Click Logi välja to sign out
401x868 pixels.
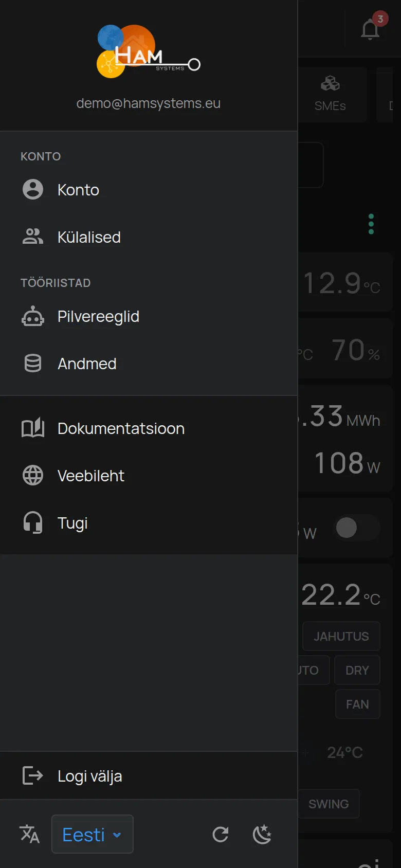[x=149, y=776]
